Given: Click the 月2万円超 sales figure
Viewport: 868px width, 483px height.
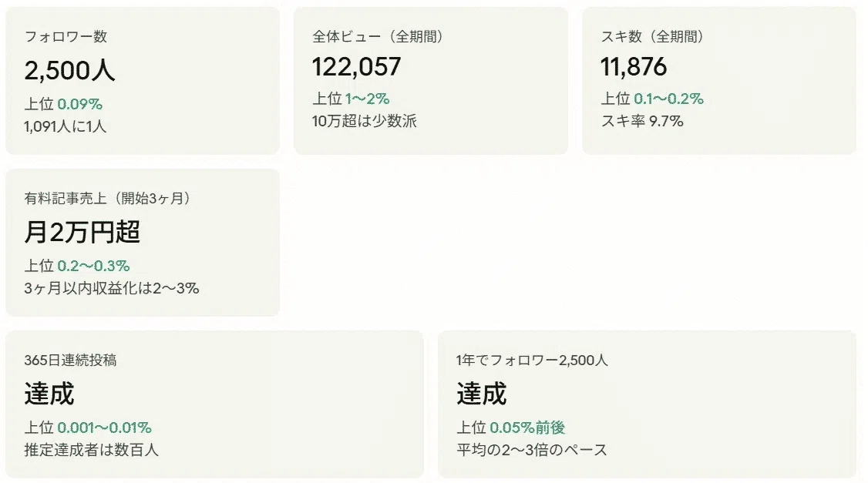Looking at the screenshot, I should [82, 232].
